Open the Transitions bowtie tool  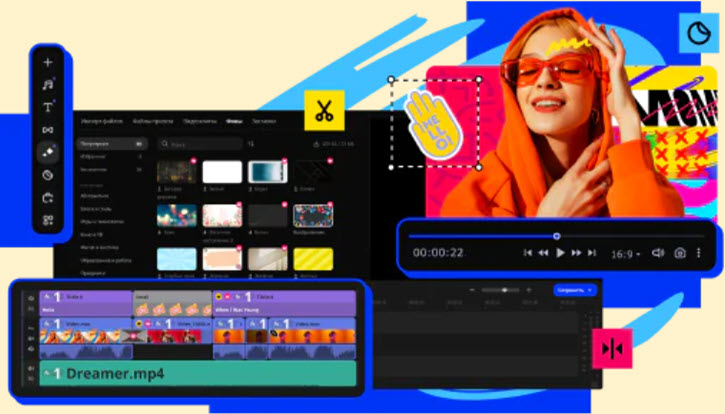[48, 130]
